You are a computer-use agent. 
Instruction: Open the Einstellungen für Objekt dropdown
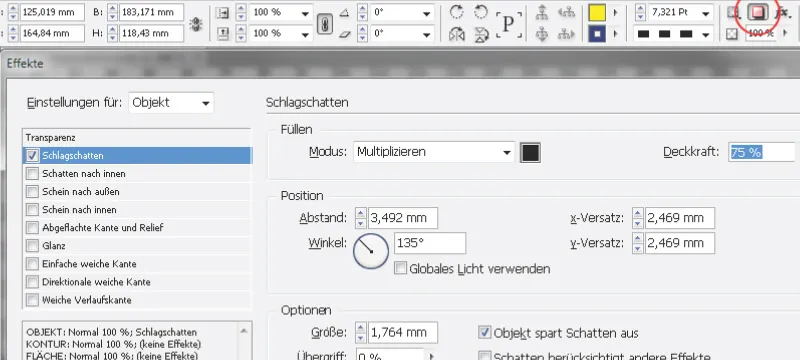pyautogui.click(x=171, y=102)
